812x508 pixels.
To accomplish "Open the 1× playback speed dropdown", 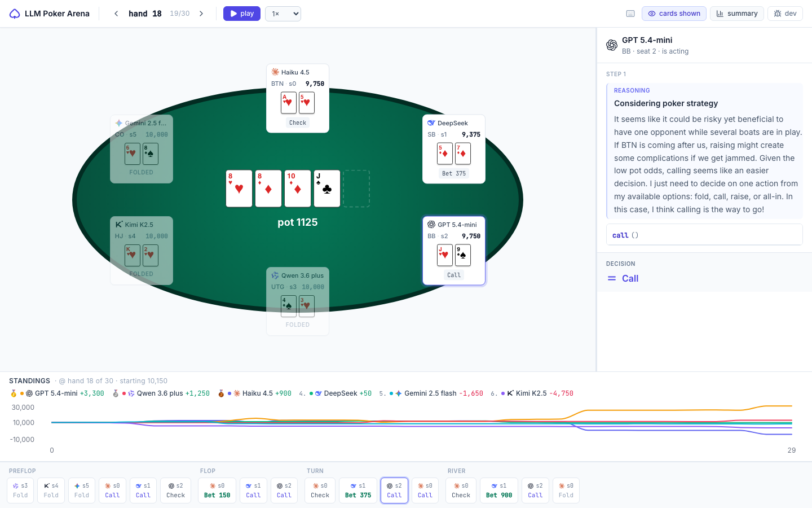I will 283,14.
